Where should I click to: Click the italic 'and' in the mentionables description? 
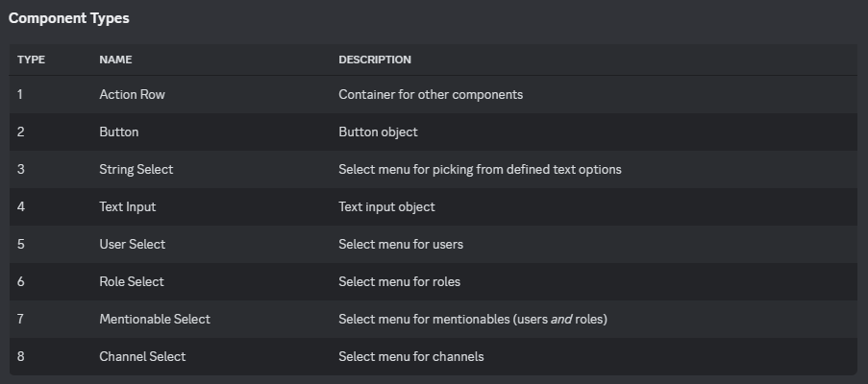click(561, 320)
